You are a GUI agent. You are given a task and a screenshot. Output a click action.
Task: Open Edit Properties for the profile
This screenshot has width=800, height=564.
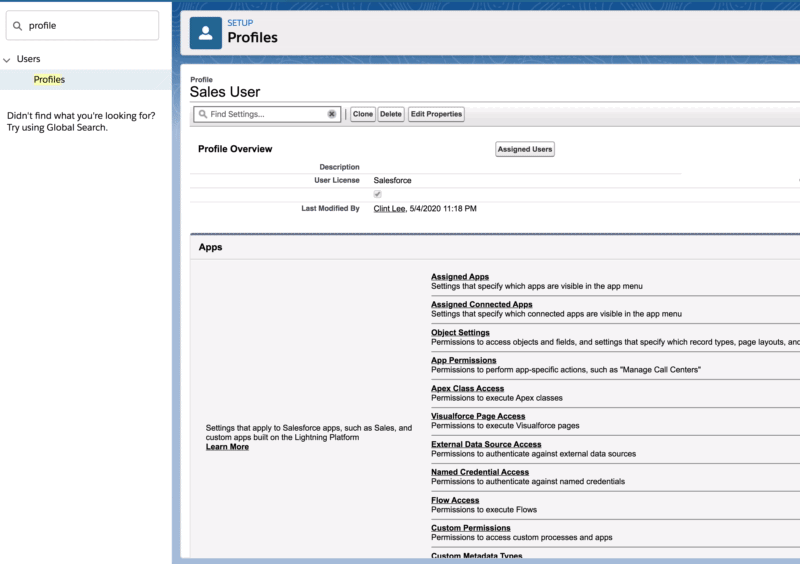pos(436,114)
